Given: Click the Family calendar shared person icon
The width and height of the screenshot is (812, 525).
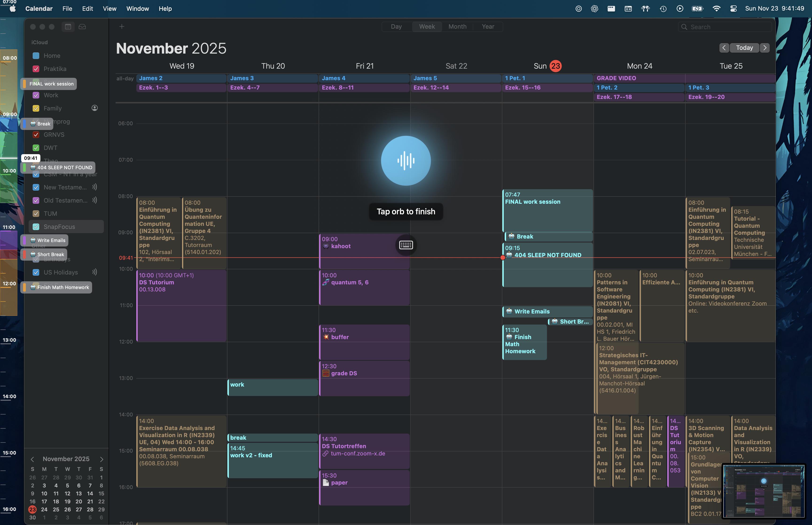Looking at the screenshot, I should (95, 108).
